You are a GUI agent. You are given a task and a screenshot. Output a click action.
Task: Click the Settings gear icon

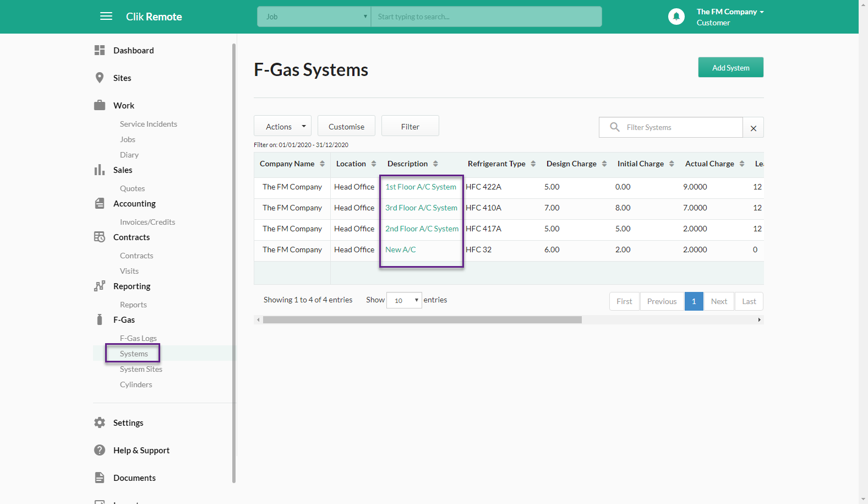coord(100,422)
